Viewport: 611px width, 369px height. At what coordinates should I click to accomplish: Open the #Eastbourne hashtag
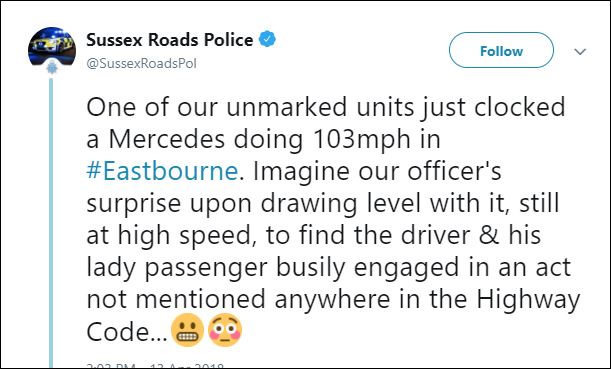(x=162, y=171)
